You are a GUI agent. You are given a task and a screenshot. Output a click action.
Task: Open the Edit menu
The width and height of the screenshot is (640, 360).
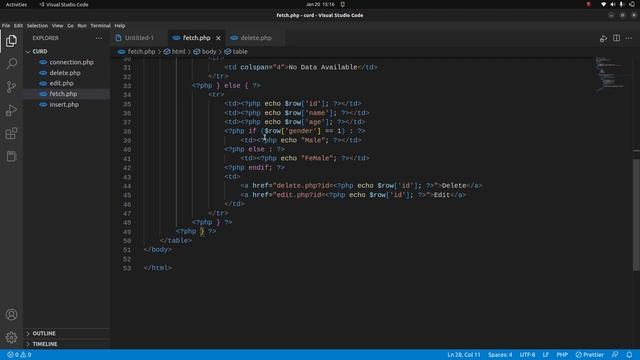point(18,25)
